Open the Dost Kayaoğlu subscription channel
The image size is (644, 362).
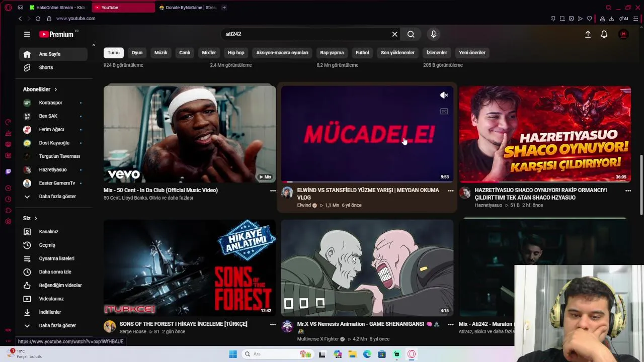pyautogui.click(x=53, y=143)
